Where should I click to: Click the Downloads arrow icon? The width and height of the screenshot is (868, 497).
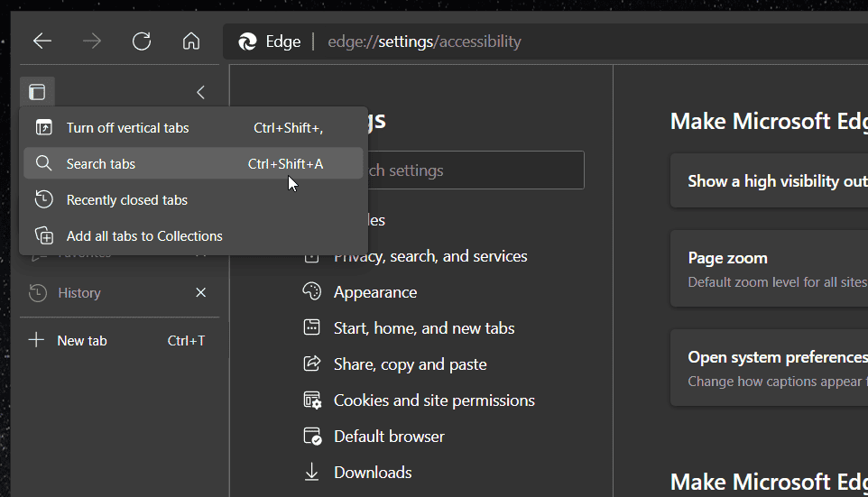(x=311, y=472)
